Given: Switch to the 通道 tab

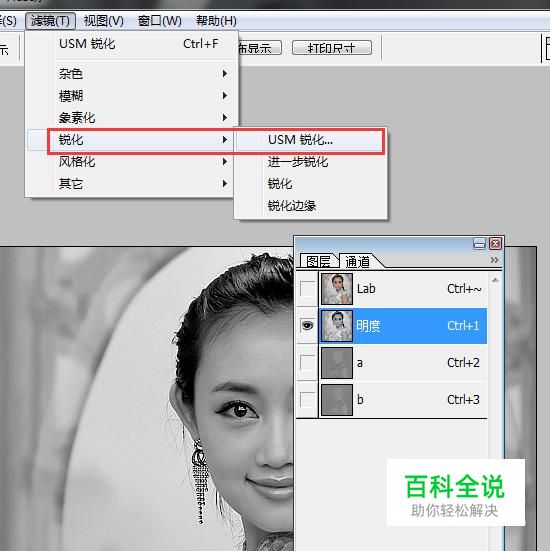Looking at the screenshot, I should [x=358, y=261].
